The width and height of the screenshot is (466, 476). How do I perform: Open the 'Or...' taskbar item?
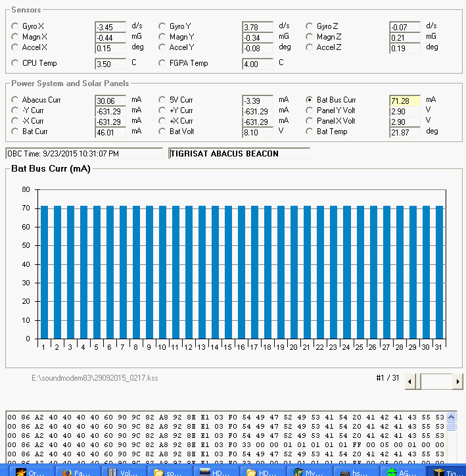[x=32, y=472]
